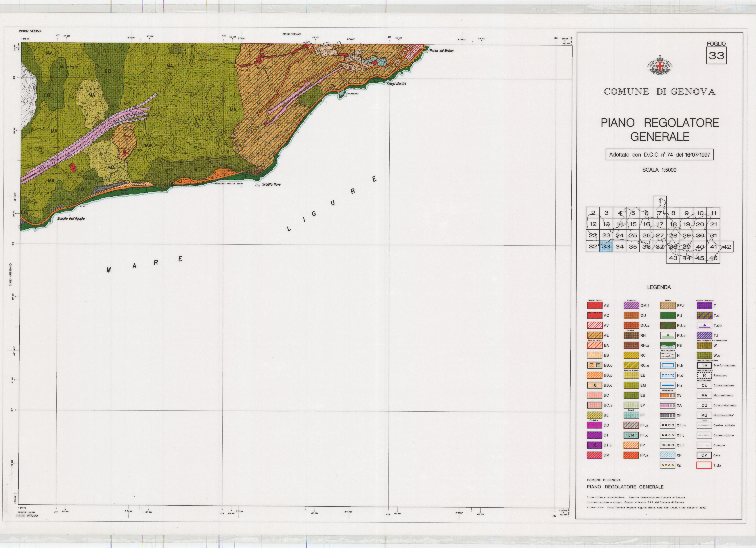Pick the DM.f legend swatch
Screen dimensions: 756x548
coord(631,305)
